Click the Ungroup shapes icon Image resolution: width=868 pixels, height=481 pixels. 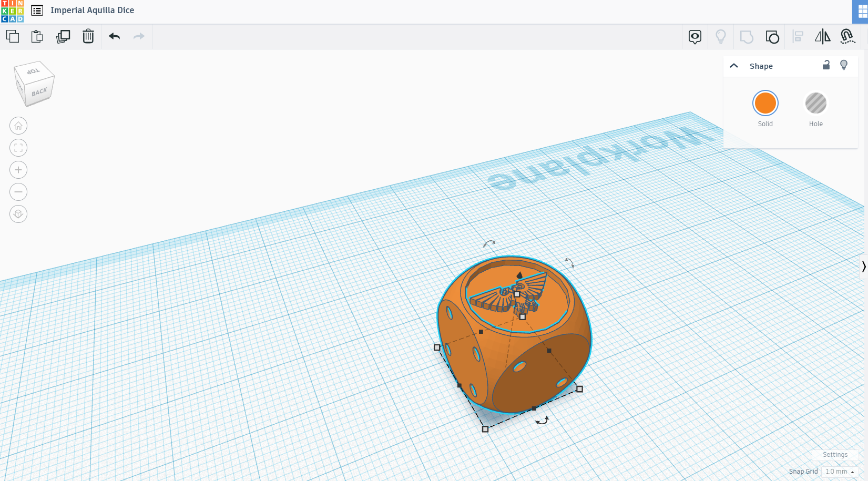coord(772,37)
